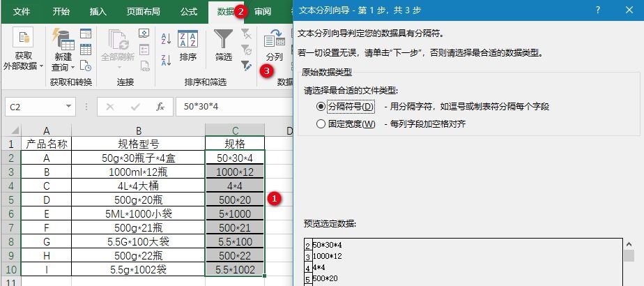Click the Connections icon

tap(144, 33)
